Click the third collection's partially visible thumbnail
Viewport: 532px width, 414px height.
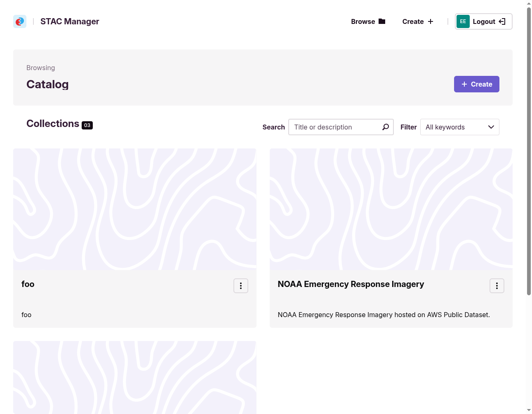click(x=135, y=377)
